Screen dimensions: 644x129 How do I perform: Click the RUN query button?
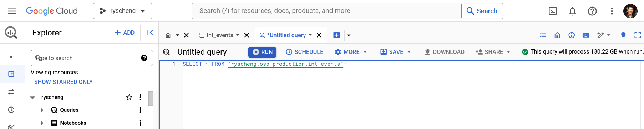[262, 52]
